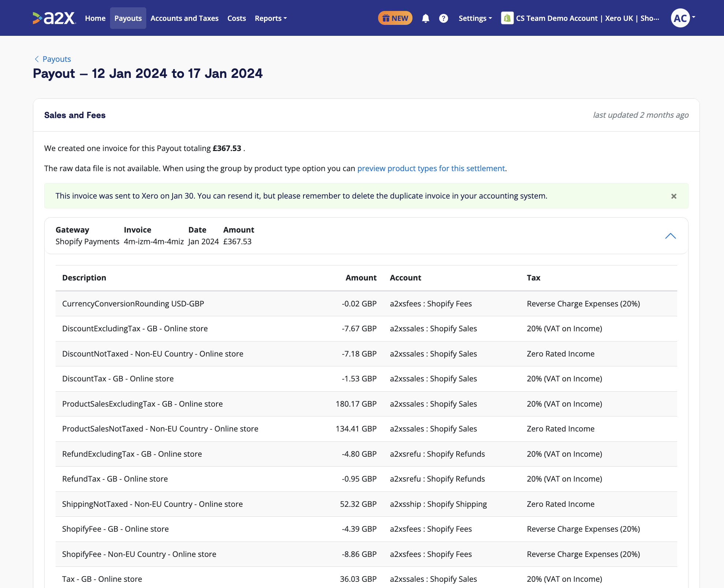Click the Description column header

click(84, 278)
